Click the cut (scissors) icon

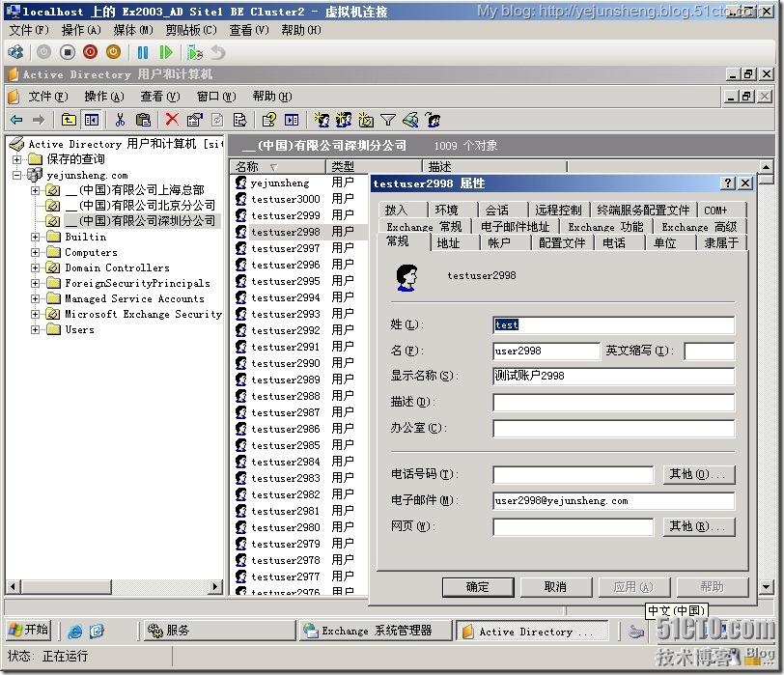[x=120, y=120]
